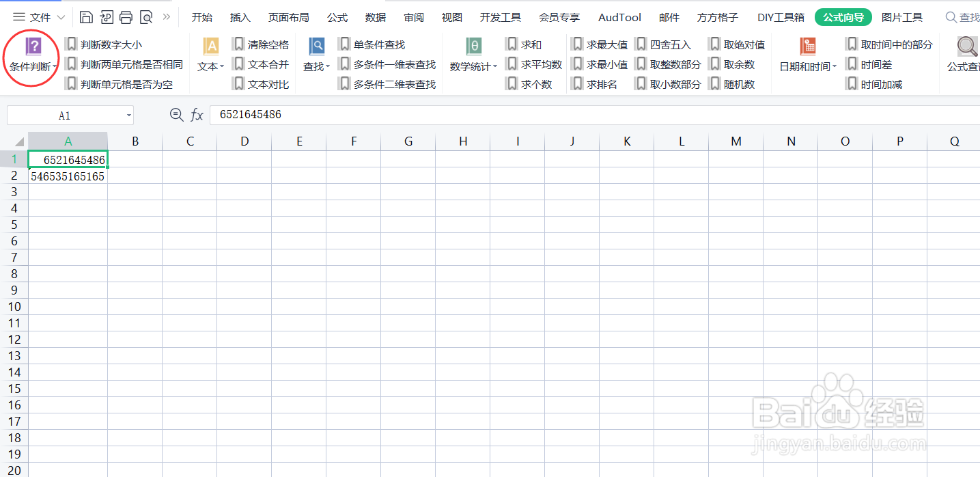Screen dimensions: 980x477
Task: Expand more quick access toolbar items
Action: [x=166, y=17]
